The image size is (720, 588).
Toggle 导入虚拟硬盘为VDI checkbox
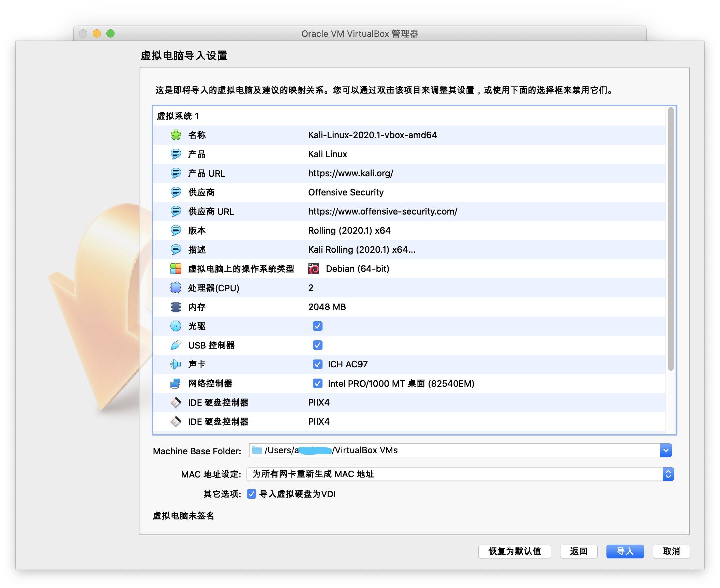tap(252, 494)
